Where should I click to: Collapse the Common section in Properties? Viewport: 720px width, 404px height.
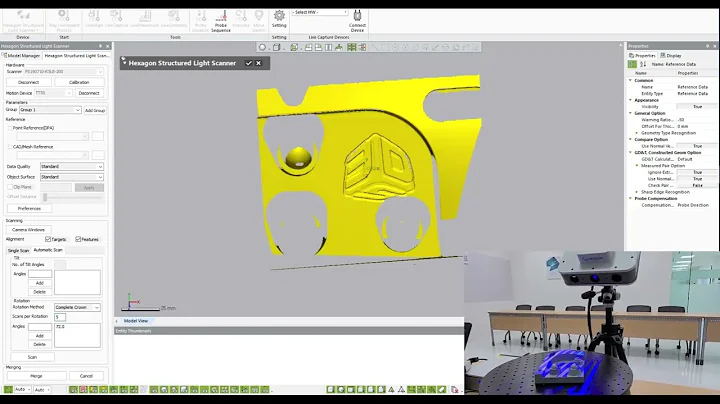coord(630,80)
